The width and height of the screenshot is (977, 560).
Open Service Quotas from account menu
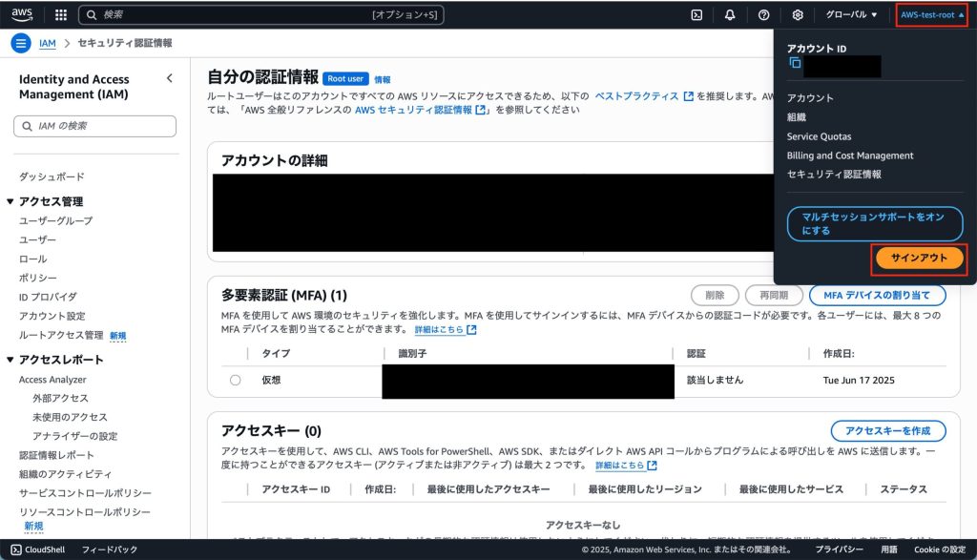point(819,136)
